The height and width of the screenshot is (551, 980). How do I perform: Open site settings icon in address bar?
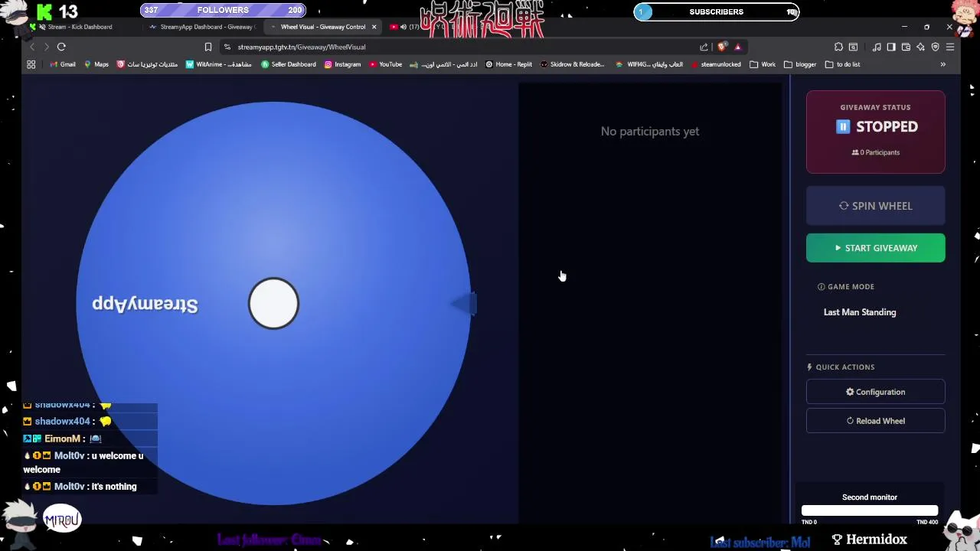[227, 47]
